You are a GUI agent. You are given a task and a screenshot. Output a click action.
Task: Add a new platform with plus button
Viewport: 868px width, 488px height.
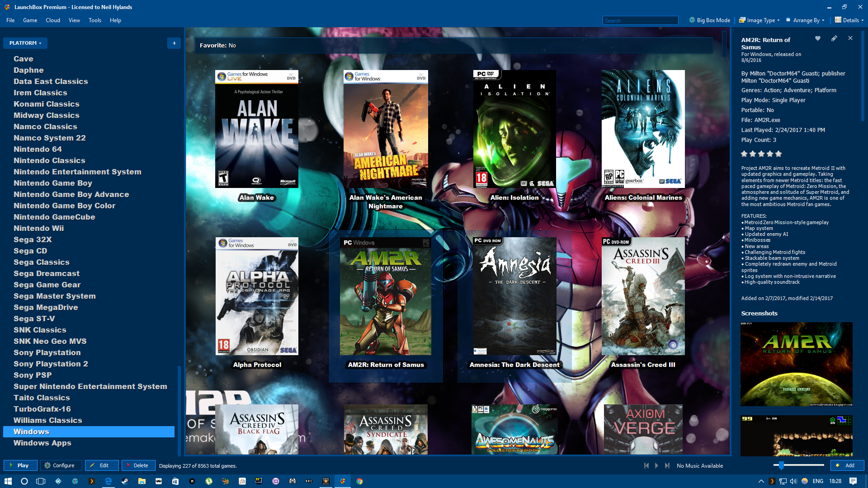tap(174, 43)
